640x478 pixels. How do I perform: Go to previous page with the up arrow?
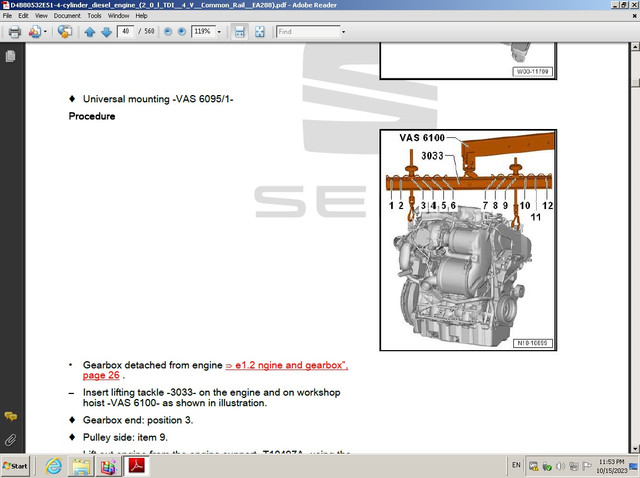coord(90,32)
